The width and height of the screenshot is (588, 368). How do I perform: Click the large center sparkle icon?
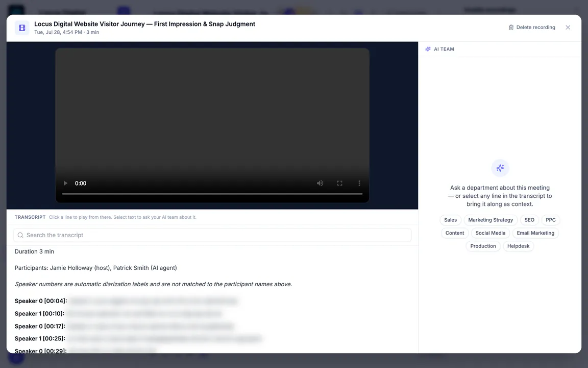(x=500, y=168)
